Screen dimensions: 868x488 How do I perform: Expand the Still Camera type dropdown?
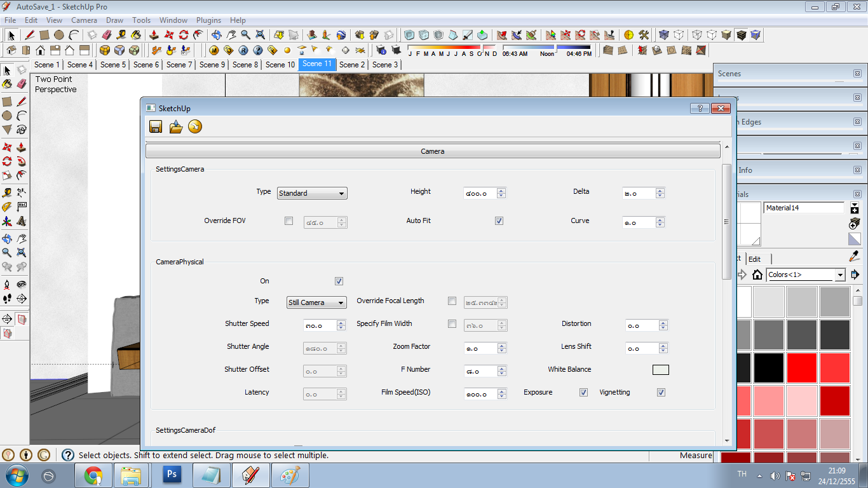click(x=316, y=302)
